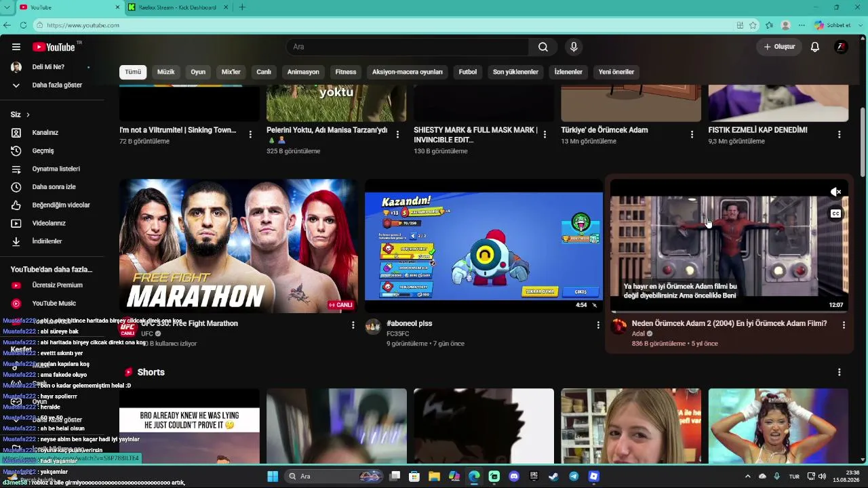Image resolution: width=868 pixels, height=488 pixels.
Task: Select the Oyun filter chip
Action: pos(198,72)
